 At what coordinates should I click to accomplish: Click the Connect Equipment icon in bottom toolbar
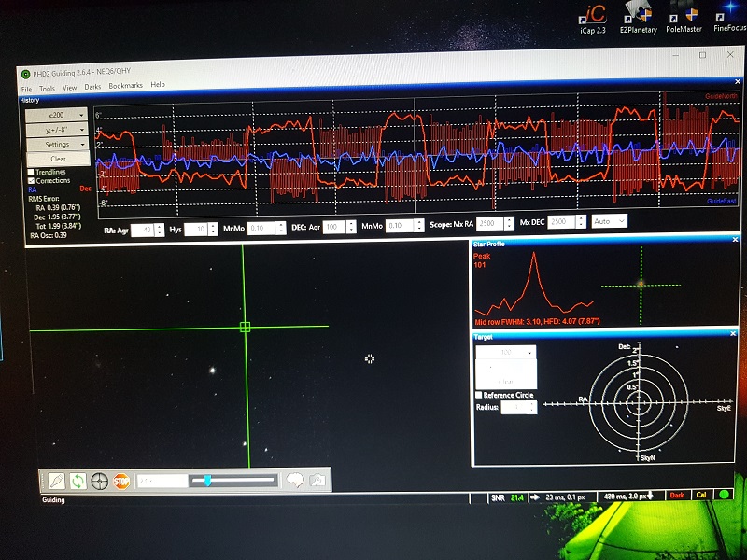coord(57,481)
